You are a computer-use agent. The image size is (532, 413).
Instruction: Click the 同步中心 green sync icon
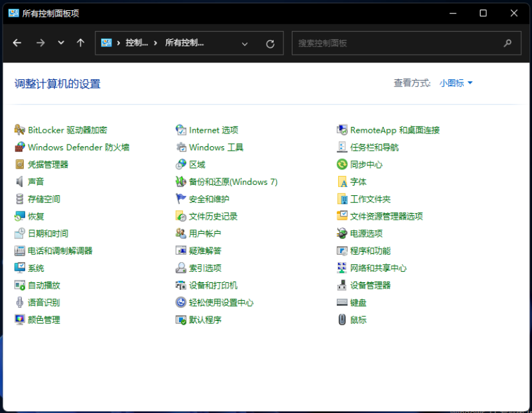[342, 165]
